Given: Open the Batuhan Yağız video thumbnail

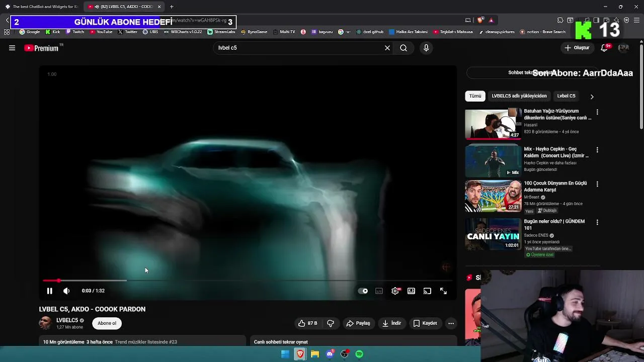Looking at the screenshot, I should pyautogui.click(x=493, y=124).
